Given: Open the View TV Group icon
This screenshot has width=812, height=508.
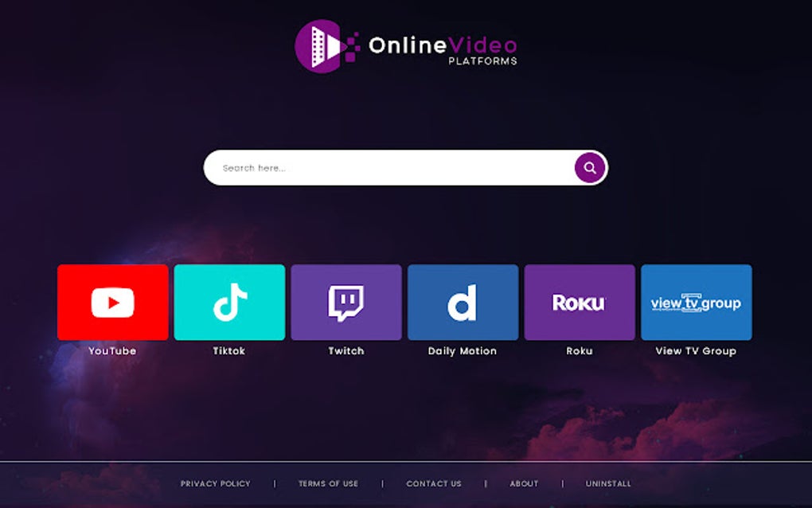Looking at the screenshot, I should point(697,301).
